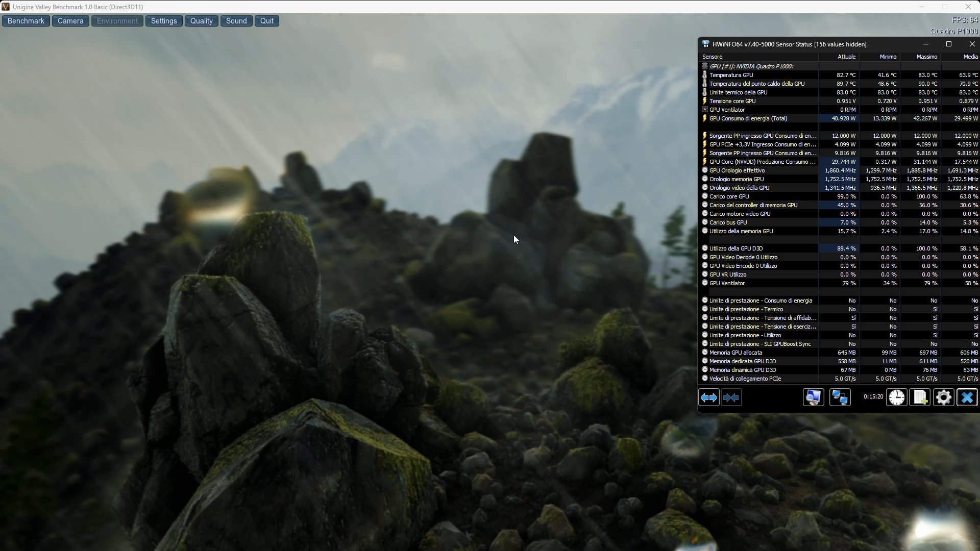Click the 82.7 °C current GPU temperature
980x551 pixels.
[846, 75]
